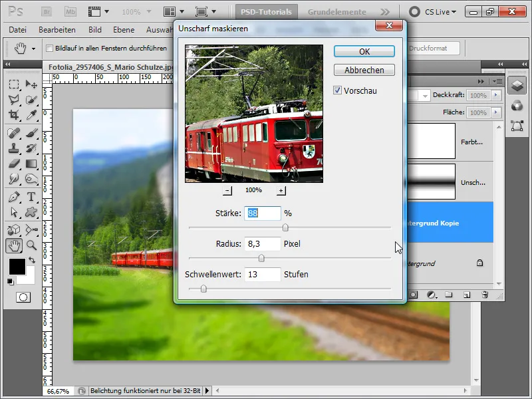The width and height of the screenshot is (532, 399).
Task: Select the Hand tool in toolbox
Action: 14,245
